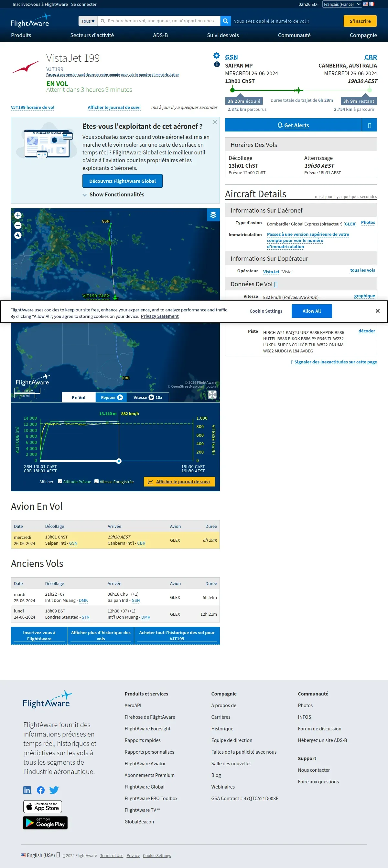
Task: Open FlightAware Twitter page icon
Action: pos(54,790)
